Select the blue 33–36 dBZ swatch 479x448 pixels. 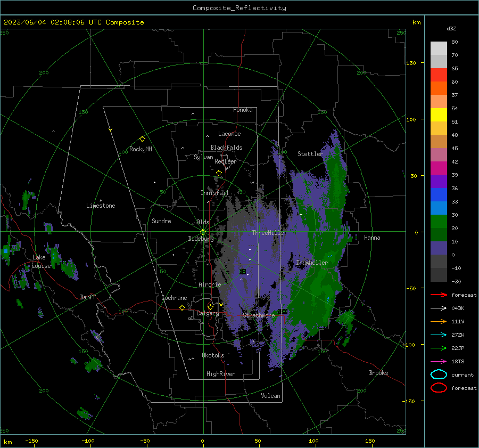(439, 195)
